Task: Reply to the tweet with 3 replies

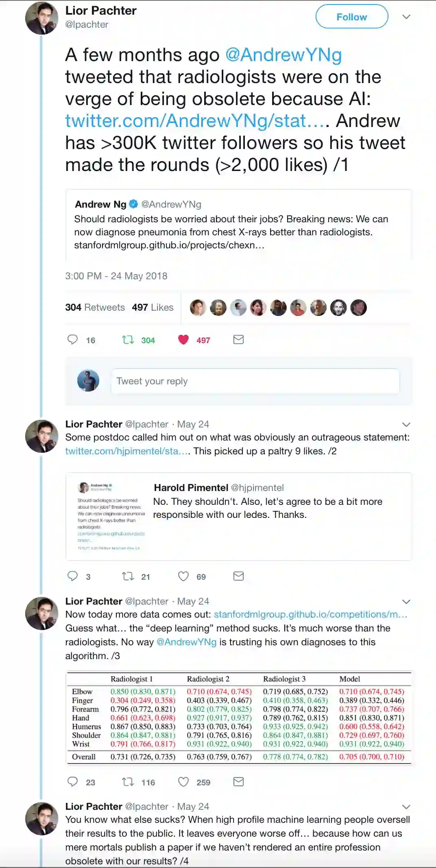Action: [x=73, y=576]
